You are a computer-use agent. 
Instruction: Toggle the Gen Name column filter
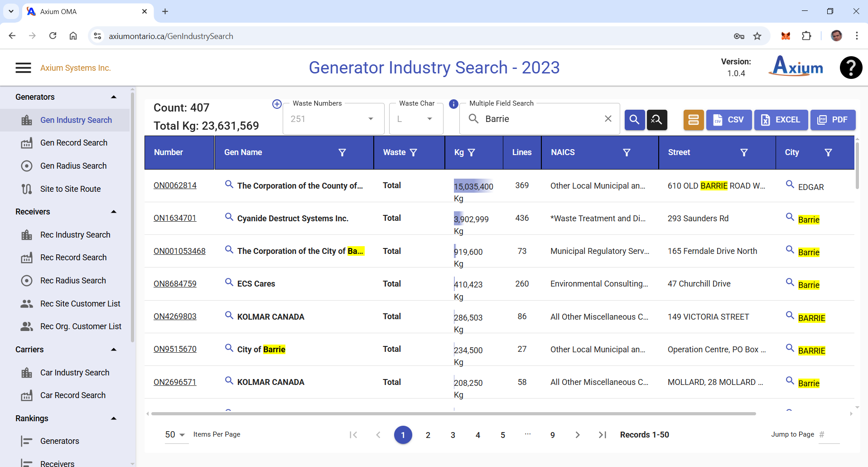click(x=342, y=152)
